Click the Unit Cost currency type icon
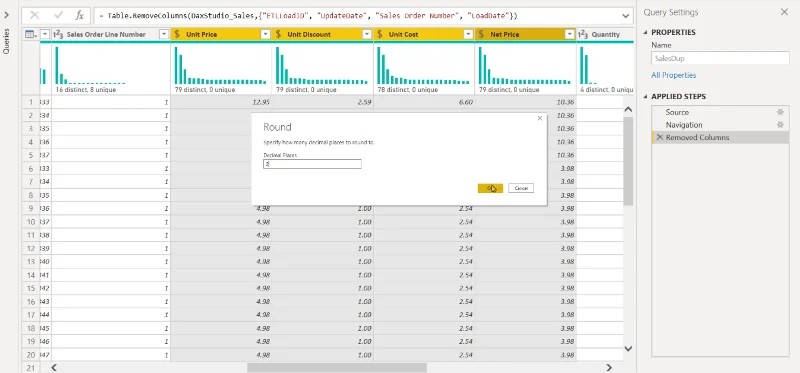 point(379,34)
